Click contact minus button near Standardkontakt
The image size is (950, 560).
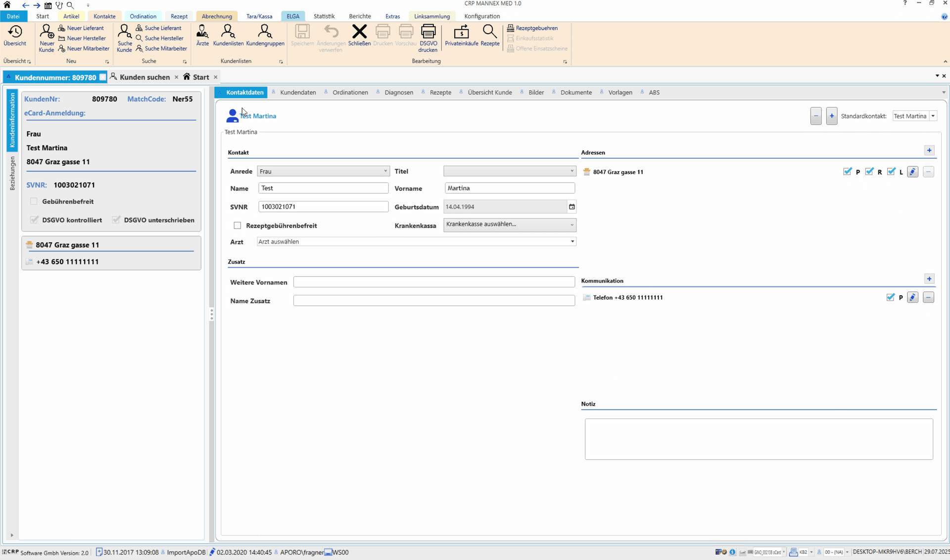[x=816, y=116]
